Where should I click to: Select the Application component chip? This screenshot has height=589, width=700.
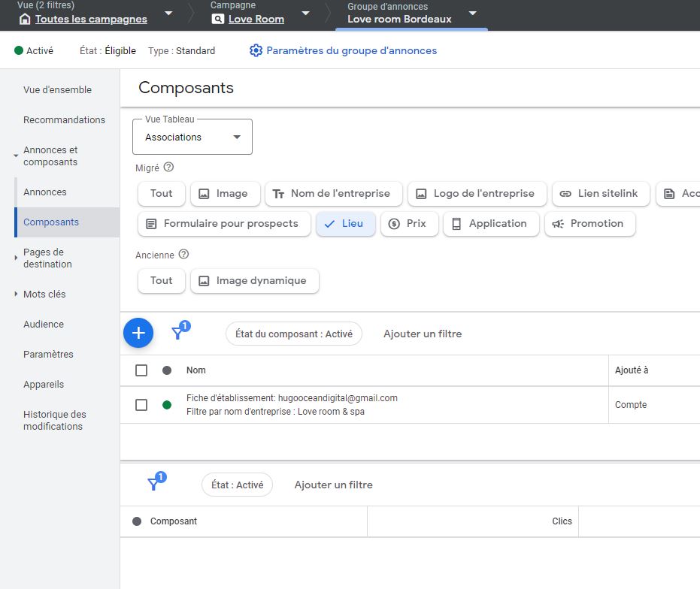click(490, 224)
